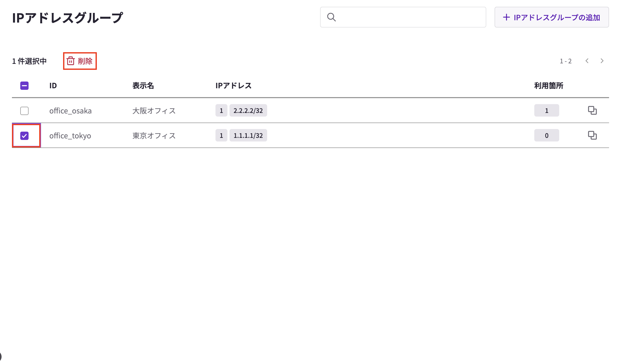Click the 2.2.2.2/32 IP address chip
The image size is (621, 364).
[x=248, y=110]
